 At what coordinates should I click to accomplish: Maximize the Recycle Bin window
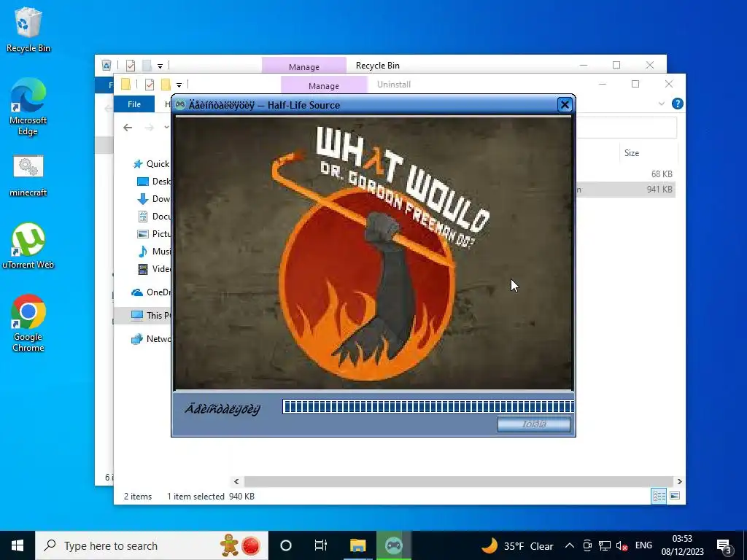coord(616,65)
